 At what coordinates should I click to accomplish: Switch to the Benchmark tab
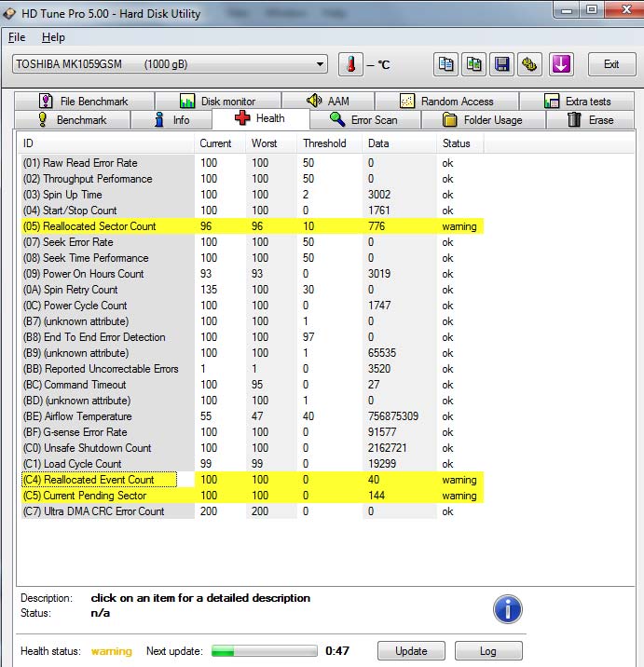(x=73, y=119)
